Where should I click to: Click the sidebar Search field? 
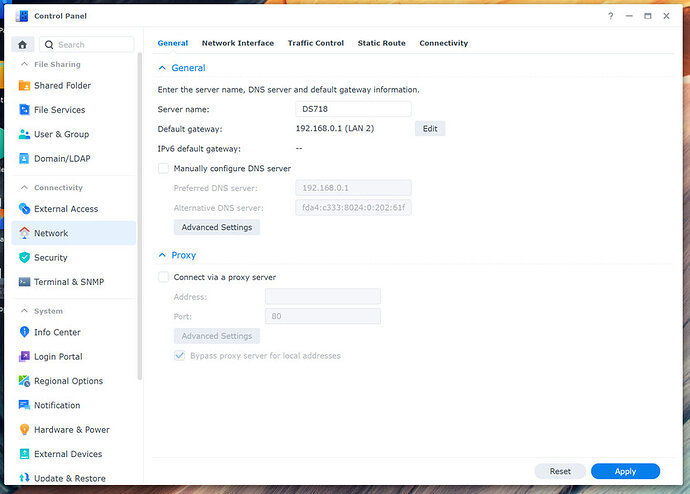pyautogui.click(x=87, y=44)
